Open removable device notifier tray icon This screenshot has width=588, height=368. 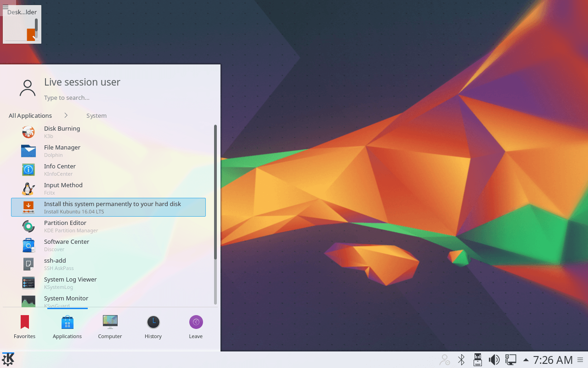tap(478, 360)
